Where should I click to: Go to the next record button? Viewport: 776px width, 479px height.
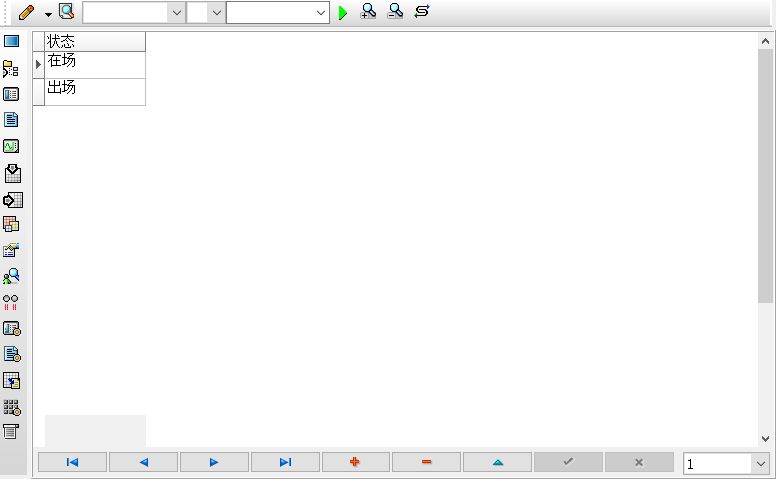(214, 462)
